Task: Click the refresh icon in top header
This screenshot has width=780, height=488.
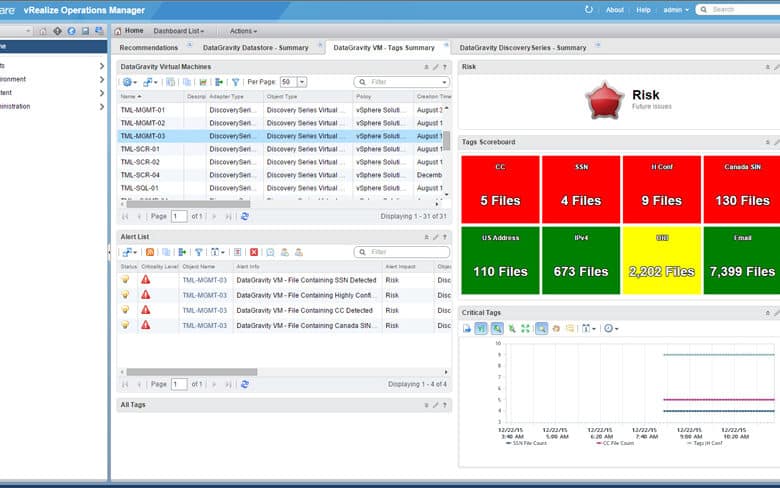Action: [588, 9]
